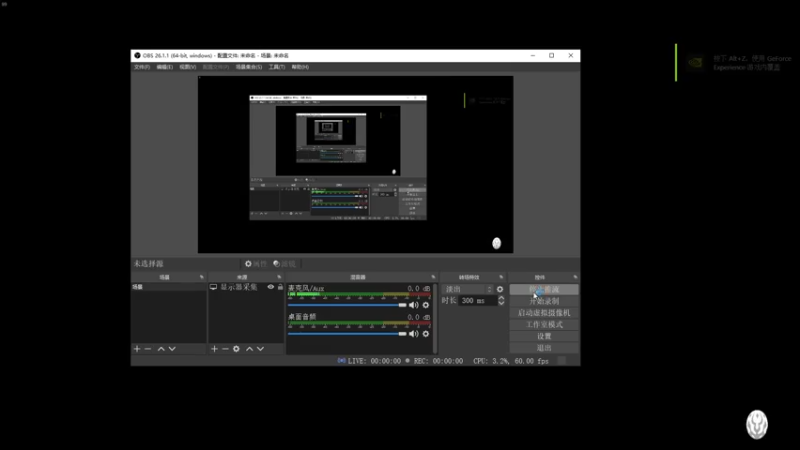
Task: Click the REC: 00:00:00 status text
Action: (438, 361)
